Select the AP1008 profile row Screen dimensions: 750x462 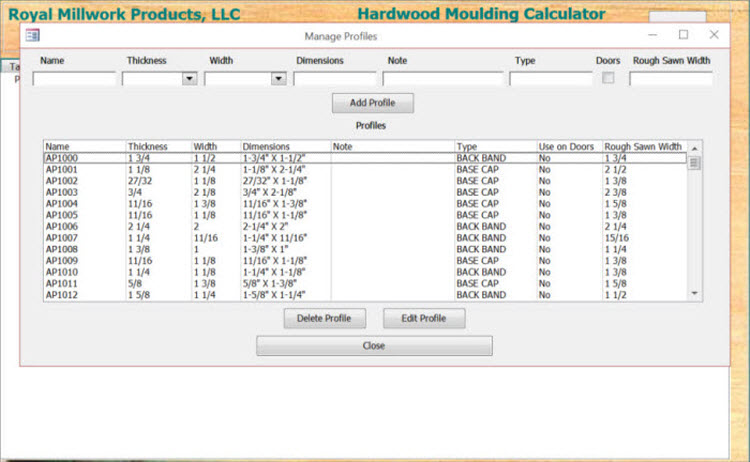tap(365, 249)
